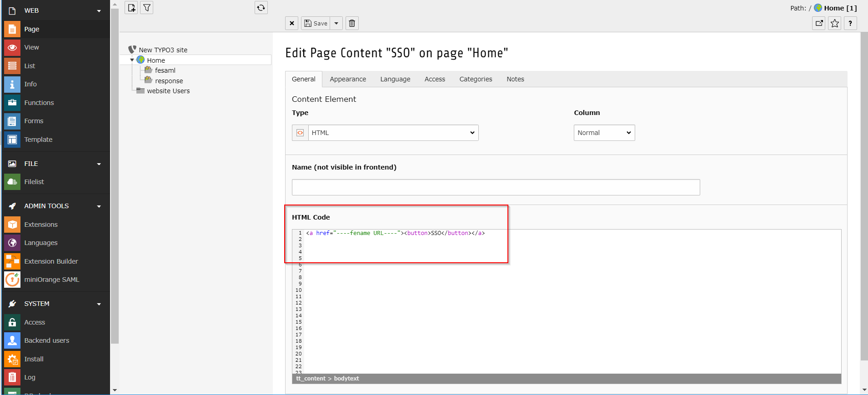This screenshot has height=395, width=868.
Task: Open the miniOrange SAML module icon
Action: 12,280
